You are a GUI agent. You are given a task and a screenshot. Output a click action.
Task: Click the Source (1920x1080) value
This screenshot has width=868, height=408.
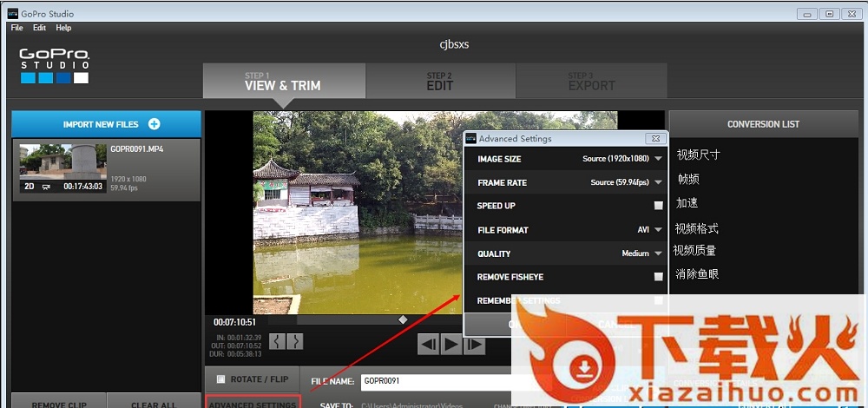(x=615, y=159)
